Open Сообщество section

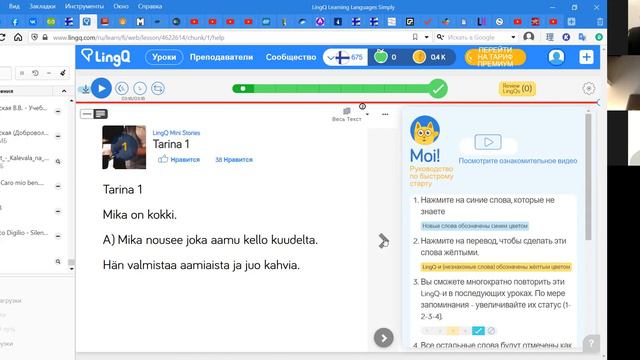[x=291, y=57]
